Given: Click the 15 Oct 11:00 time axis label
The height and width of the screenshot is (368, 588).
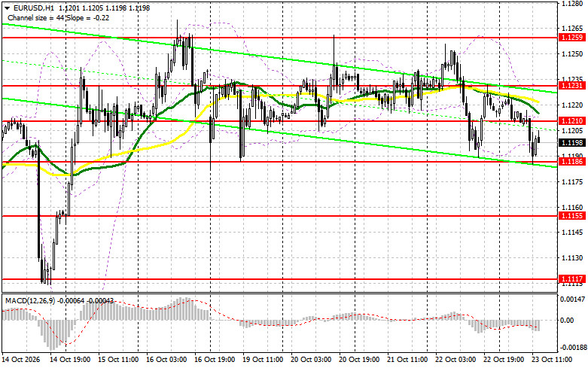Looking at the screenshot, I should 118,360.
